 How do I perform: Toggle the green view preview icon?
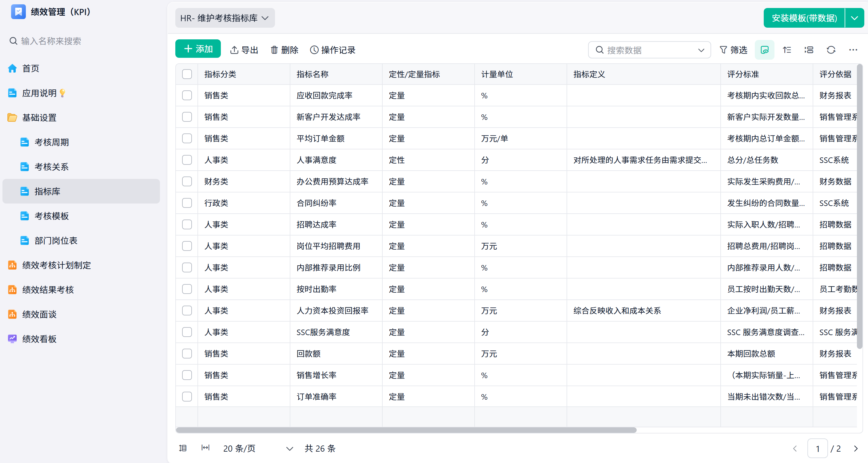click(765, 50)
